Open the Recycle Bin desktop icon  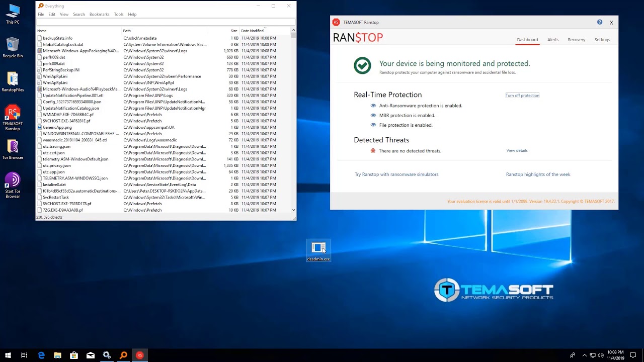click(x=13, y=48)
